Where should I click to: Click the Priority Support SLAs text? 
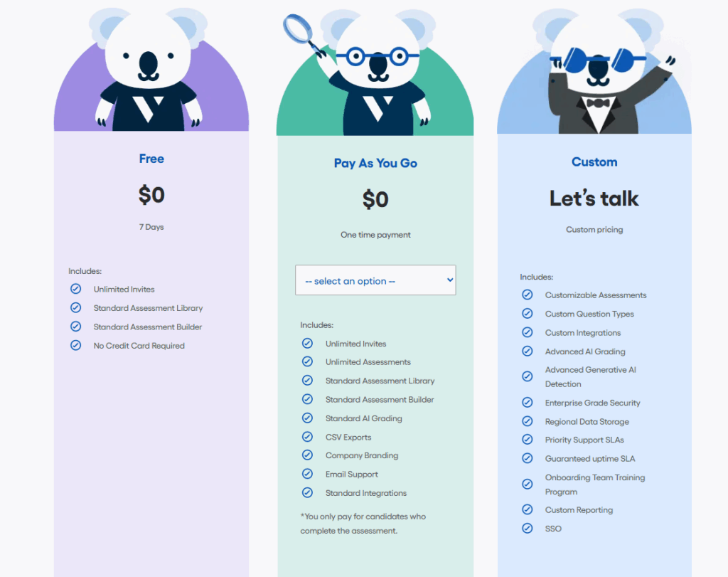[584, 440]
